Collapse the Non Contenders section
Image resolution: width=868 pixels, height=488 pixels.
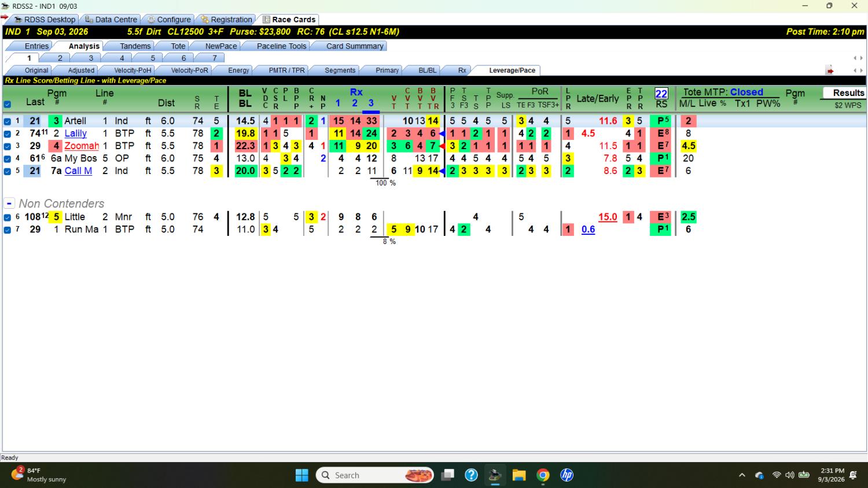click(9, 204)
